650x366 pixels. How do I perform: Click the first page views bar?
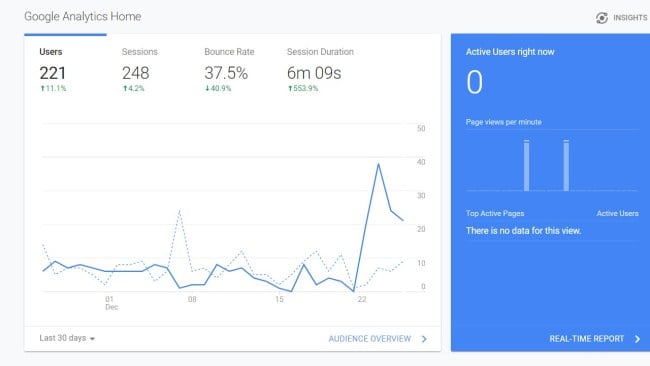click(x=526, y=165)
